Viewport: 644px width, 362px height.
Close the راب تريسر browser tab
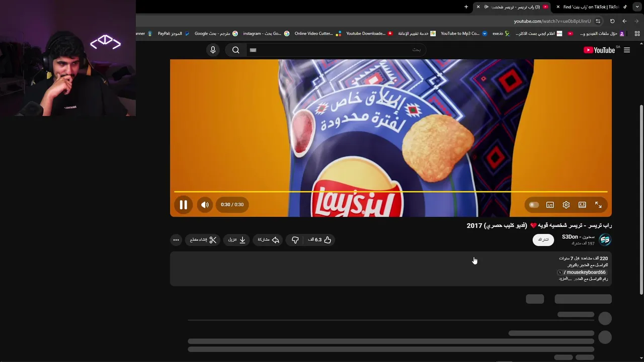pos(478,7)
